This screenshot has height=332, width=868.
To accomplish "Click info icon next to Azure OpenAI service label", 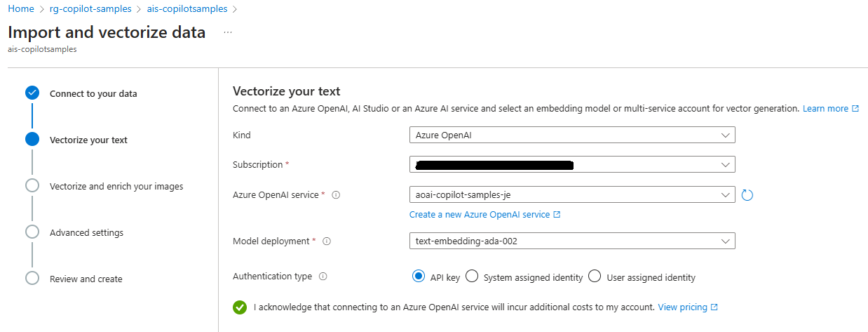I will pos(336,195).
